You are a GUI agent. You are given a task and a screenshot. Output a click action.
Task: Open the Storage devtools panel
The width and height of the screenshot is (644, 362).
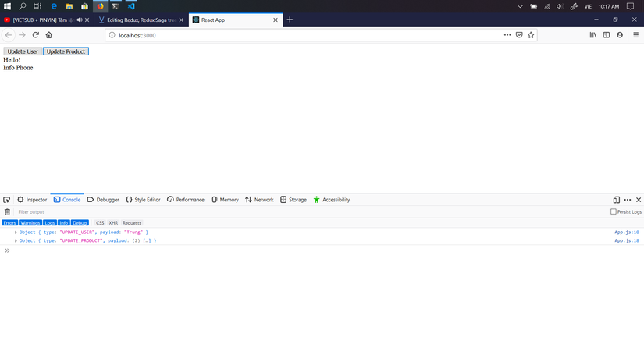294,200
